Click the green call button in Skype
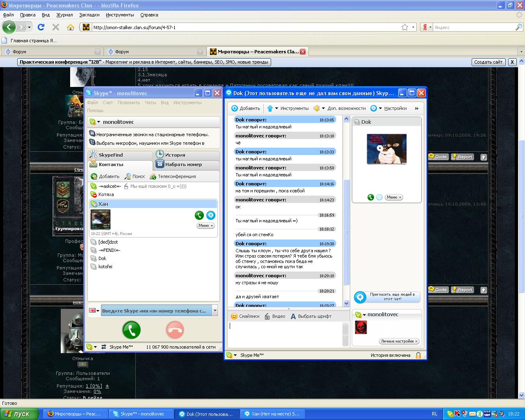525x420 pixels. point(131,330)
